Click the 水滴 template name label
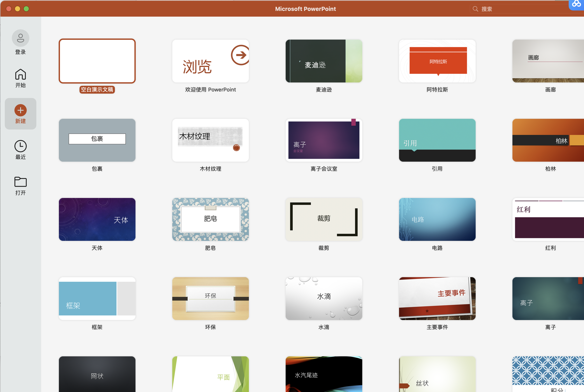584x392 pixels. 324,327
